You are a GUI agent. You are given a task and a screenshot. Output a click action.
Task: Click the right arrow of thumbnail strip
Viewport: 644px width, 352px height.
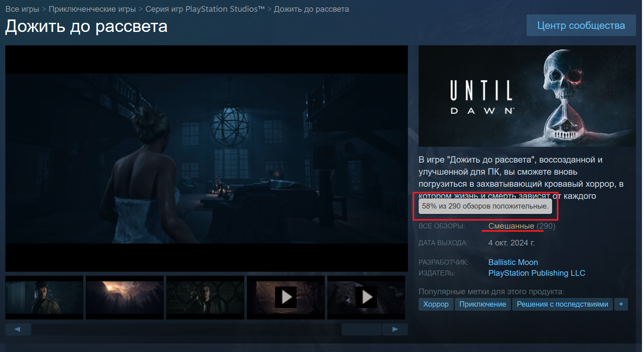tap(395, 329)
